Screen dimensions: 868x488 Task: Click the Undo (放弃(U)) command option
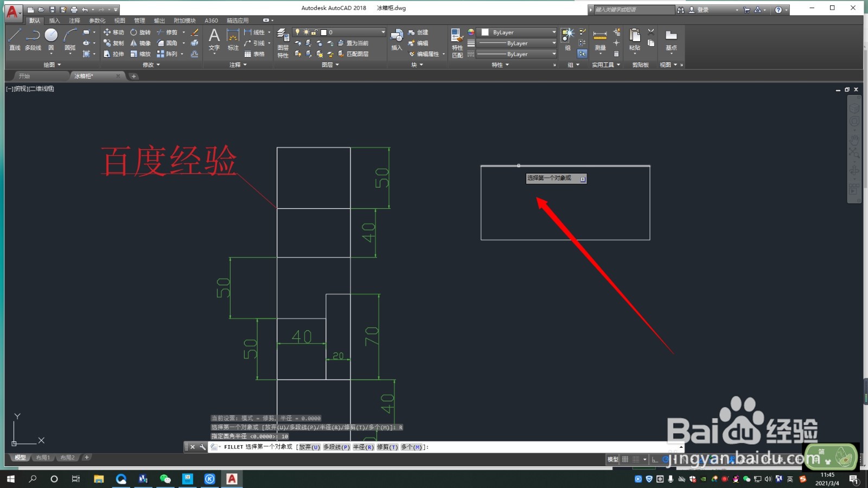click(309, 447)
